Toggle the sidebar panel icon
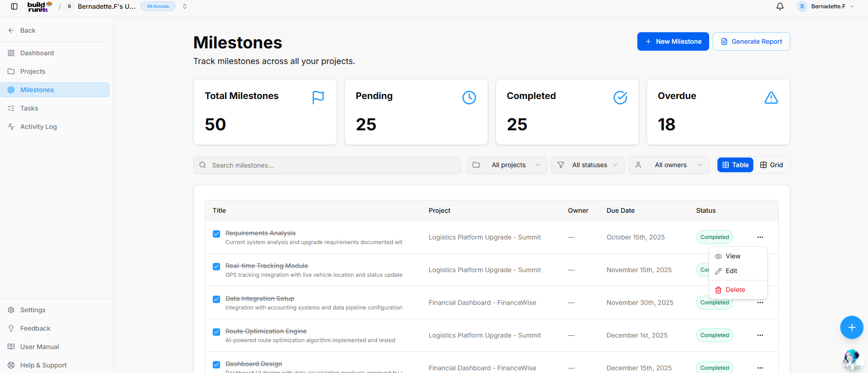 pyautogui.click(x=14, y=6)
